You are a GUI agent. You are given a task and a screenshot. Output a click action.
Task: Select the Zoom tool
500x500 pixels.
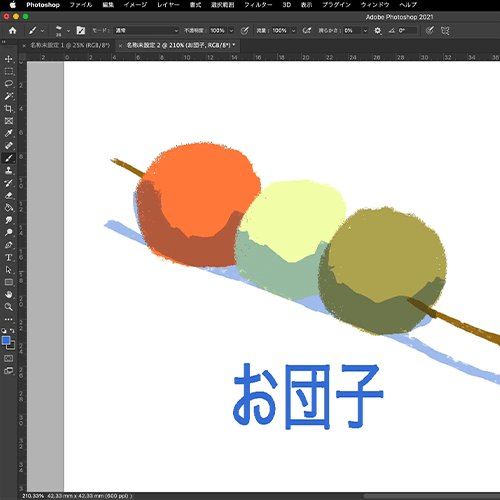[9, 307]
